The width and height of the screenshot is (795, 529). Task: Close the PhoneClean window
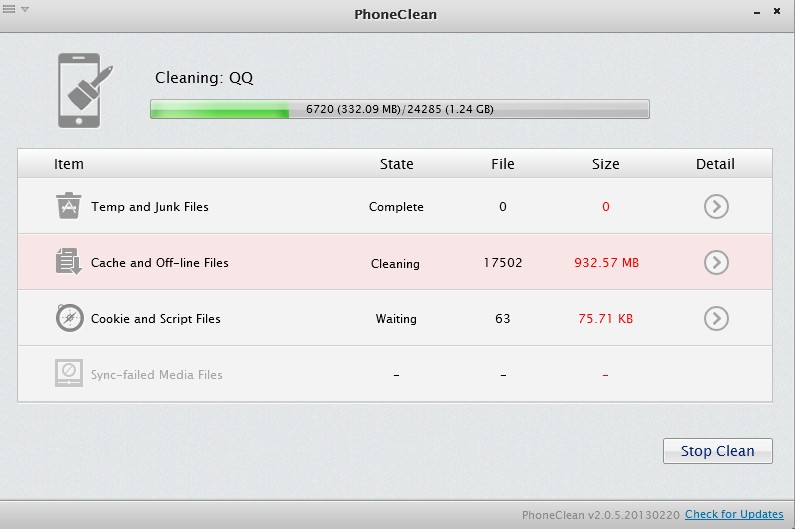click(777, 11)
